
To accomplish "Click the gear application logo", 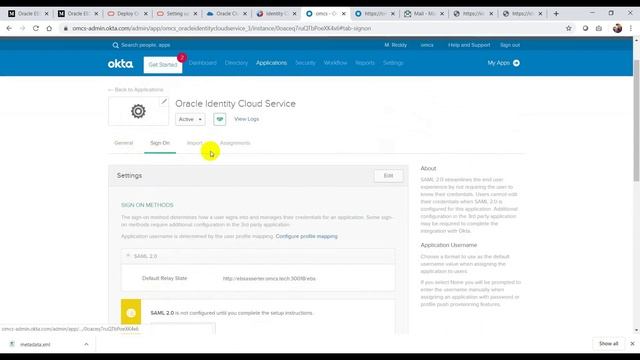I will [138, 111].
